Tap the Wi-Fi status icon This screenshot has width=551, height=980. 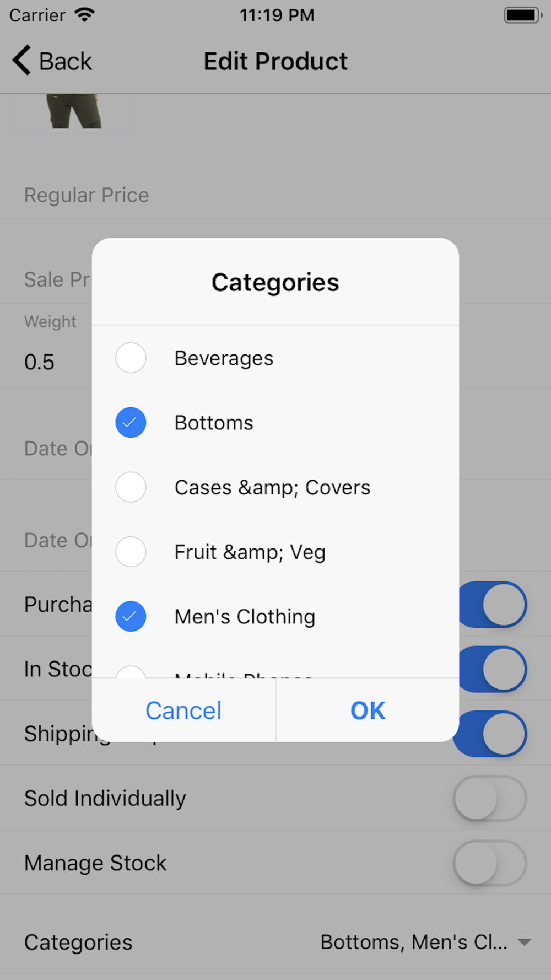coord(84,14)
